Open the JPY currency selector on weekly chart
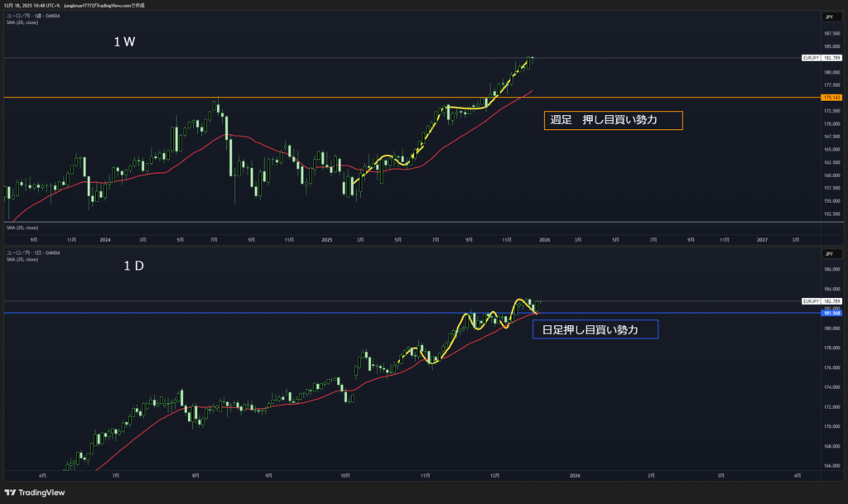The image size is (848, 504). coord(827,17)
